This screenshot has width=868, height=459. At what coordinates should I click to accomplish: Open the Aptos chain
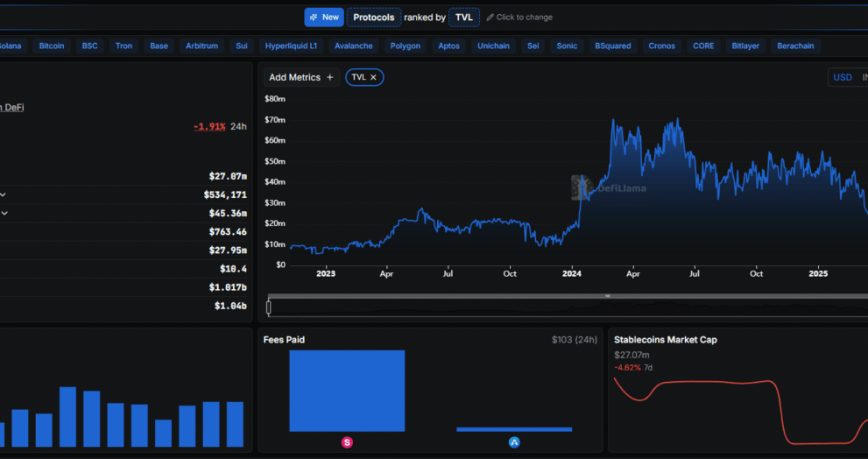pyautogui.click(x=448, y=46)
